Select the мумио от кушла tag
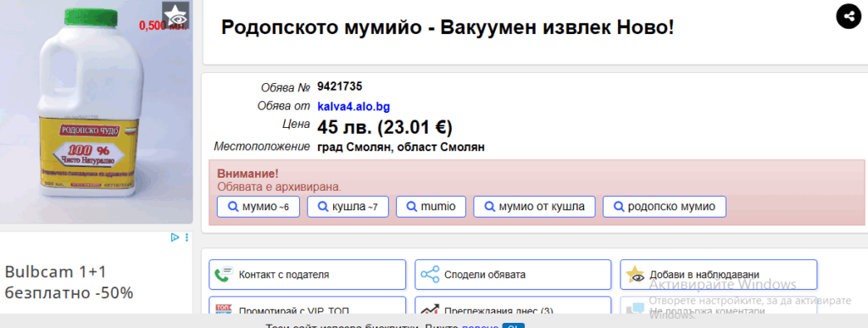The image size is (868, 328). tap(534, 207)
